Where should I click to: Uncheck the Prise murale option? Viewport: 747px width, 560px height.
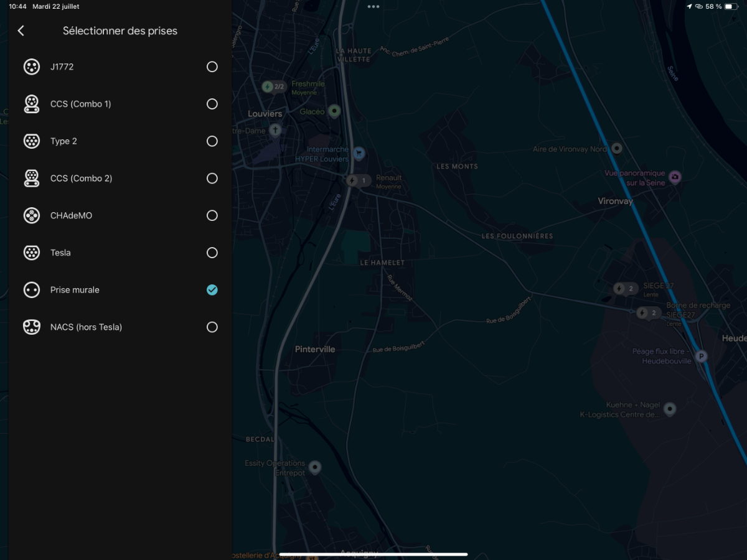tap(212, 290)
